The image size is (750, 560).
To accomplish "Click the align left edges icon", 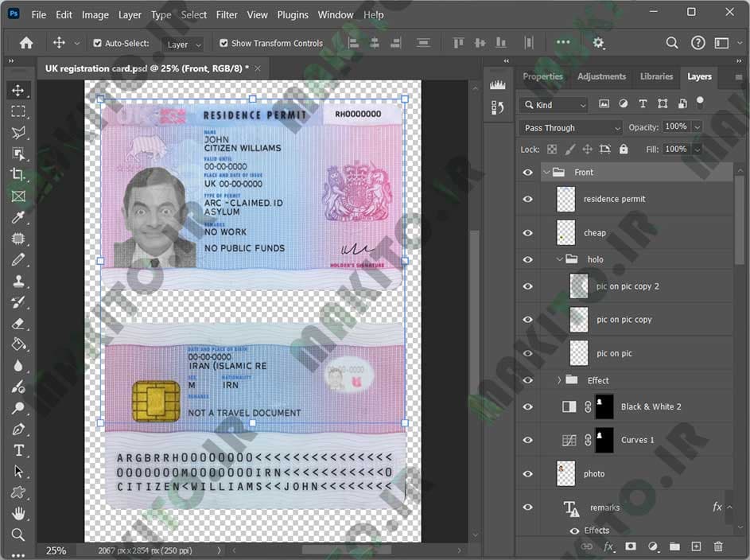I will [x=353, y=43].
